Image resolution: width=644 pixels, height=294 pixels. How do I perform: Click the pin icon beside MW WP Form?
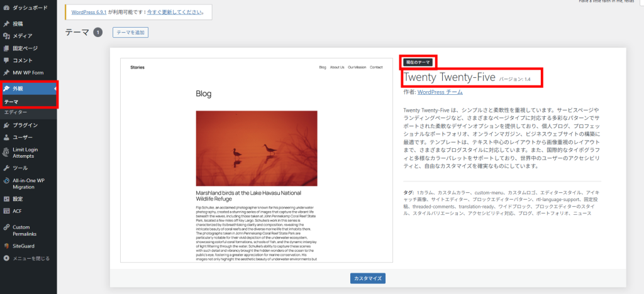pos(6,73)
